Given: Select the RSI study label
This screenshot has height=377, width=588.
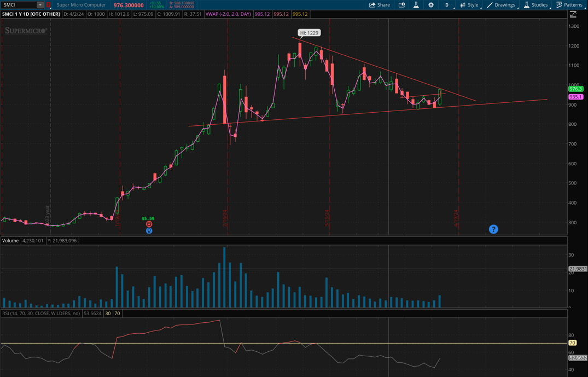Looking at the screenshot, I should click(x=40, y=314).
